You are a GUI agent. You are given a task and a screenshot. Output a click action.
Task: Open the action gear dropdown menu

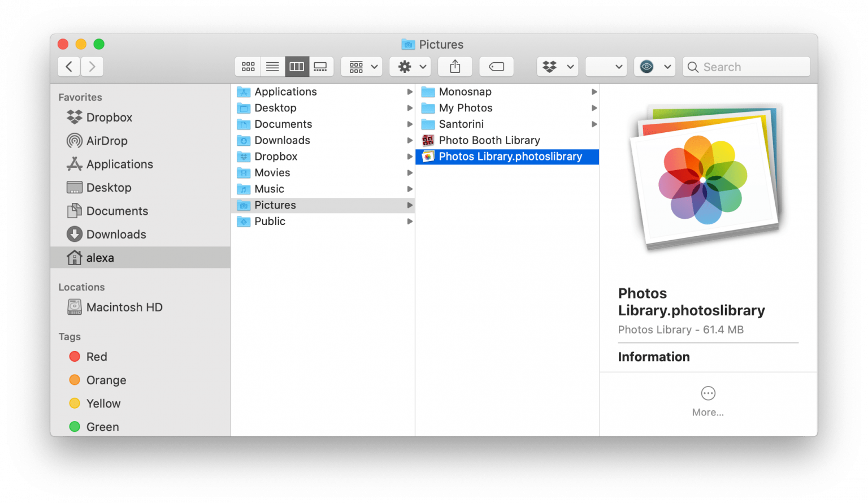[410, 66]
